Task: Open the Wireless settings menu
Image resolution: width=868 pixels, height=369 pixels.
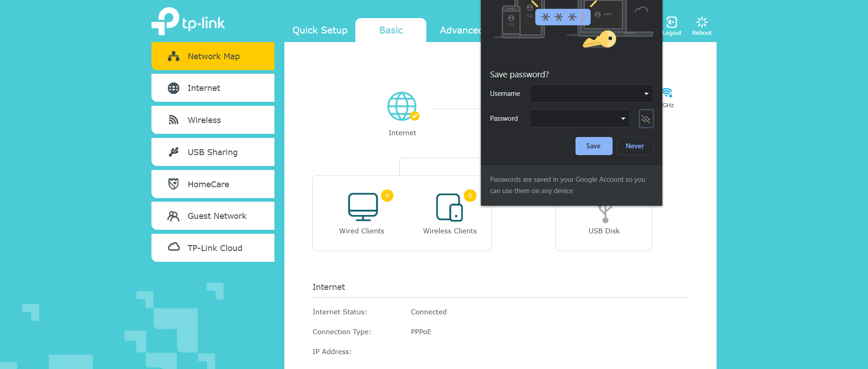Action: pyautogui.click(x=213, y=120)
